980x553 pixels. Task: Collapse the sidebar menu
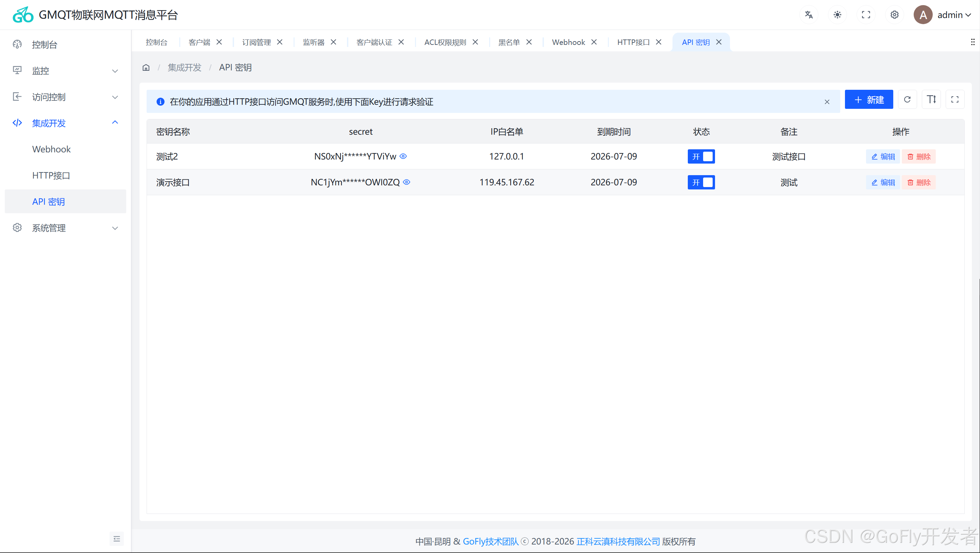click(x=117, y=539)
